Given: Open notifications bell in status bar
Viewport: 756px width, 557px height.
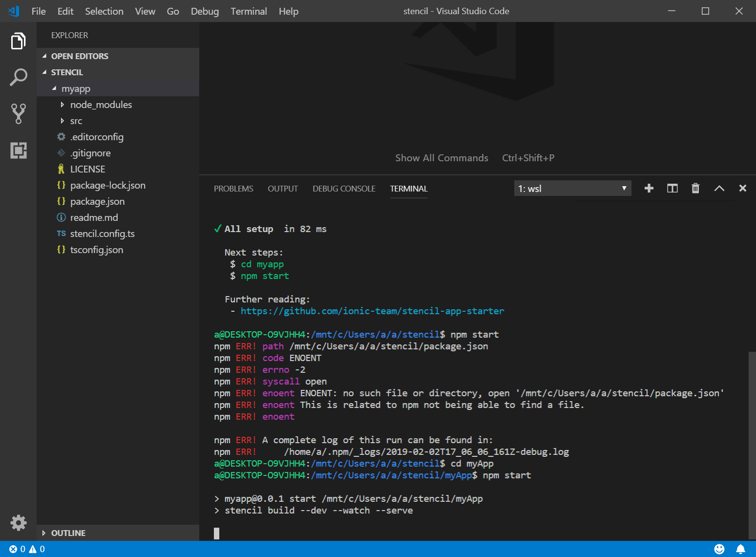Looking at the screenshot, I should pyautogui.click(x=740, y=549).
